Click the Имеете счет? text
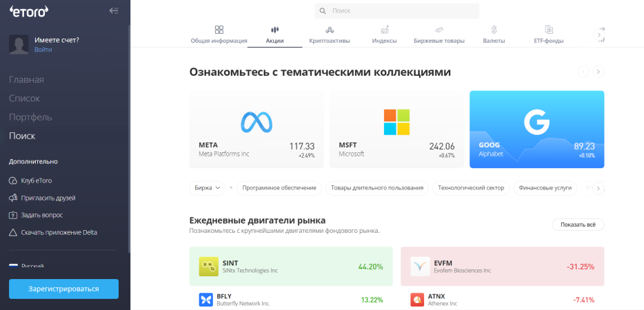The image size is (644, 310). tap(57, 40)
